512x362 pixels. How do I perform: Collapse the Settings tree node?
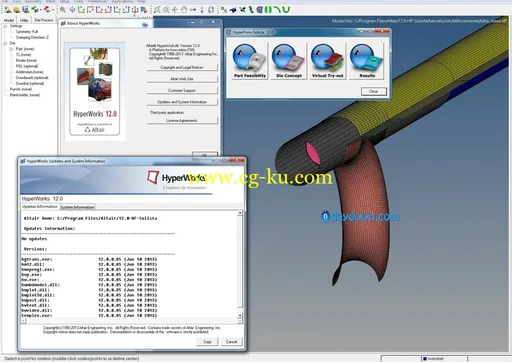[x=5, y=26]
